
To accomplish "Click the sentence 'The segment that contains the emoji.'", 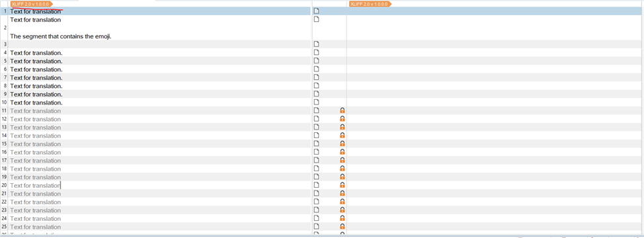I will (61, 36).
